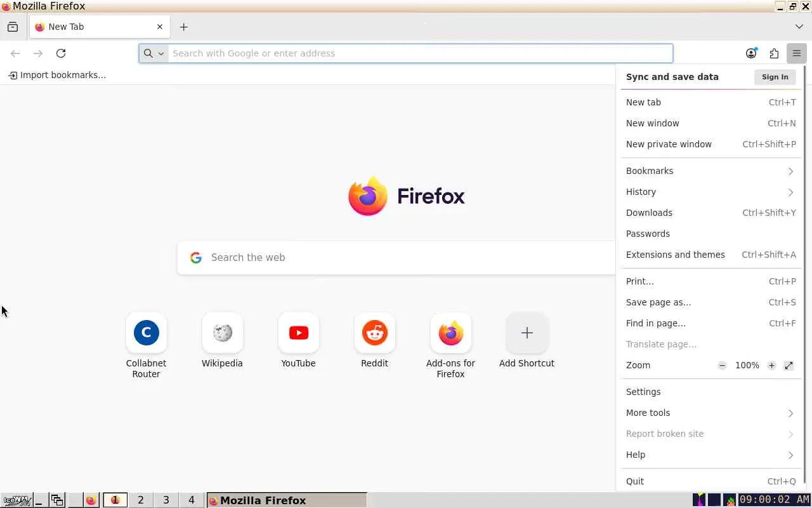Open Downloads from the menu

click(710, 213)
